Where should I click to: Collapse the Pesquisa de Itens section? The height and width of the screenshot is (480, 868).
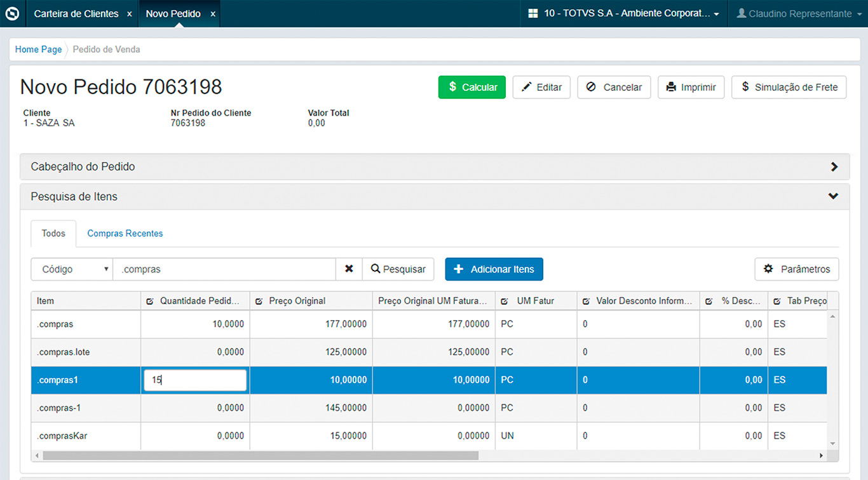[x=834, y=197]
